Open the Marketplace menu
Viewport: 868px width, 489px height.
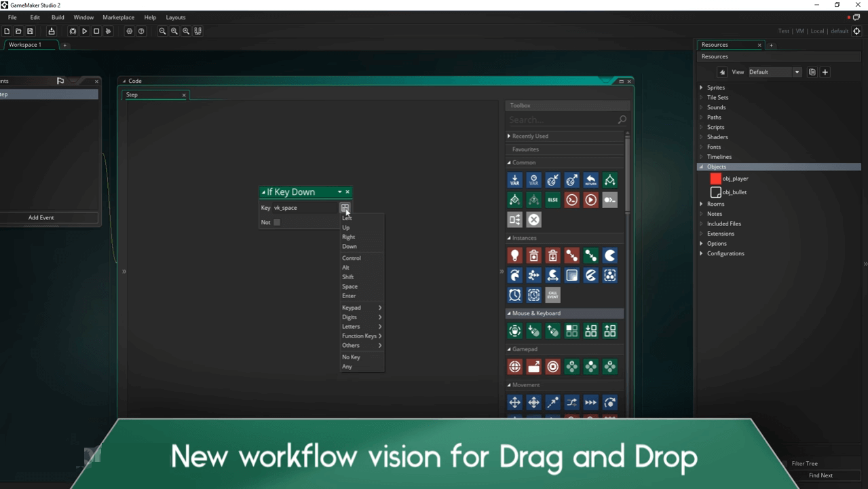point(118,17)
